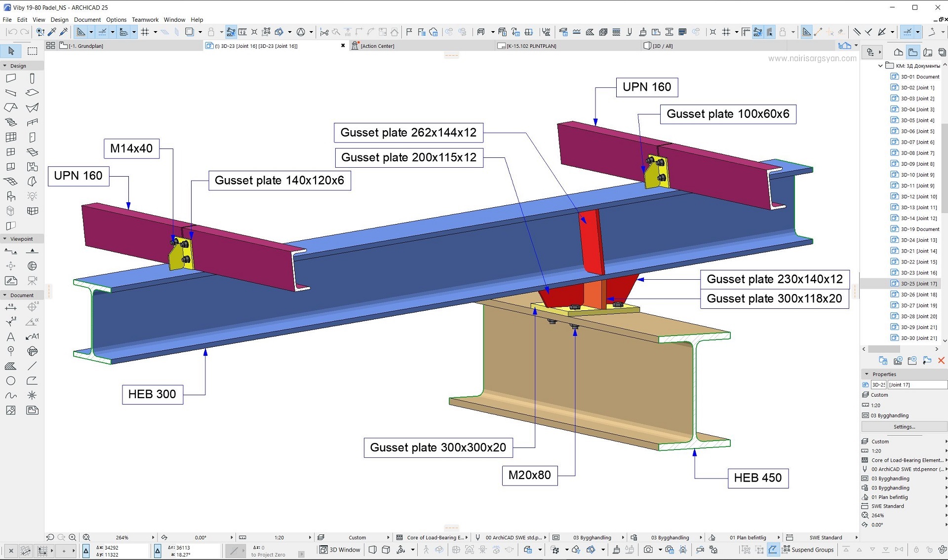This screenshot has width=948, height=560.
Task: Pick the Roof tool
Action: 11,108
